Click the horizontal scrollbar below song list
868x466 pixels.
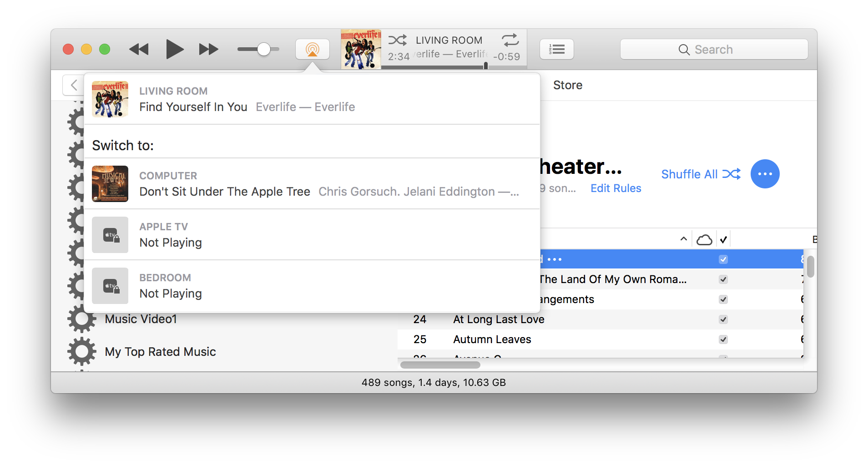point(440,365)
